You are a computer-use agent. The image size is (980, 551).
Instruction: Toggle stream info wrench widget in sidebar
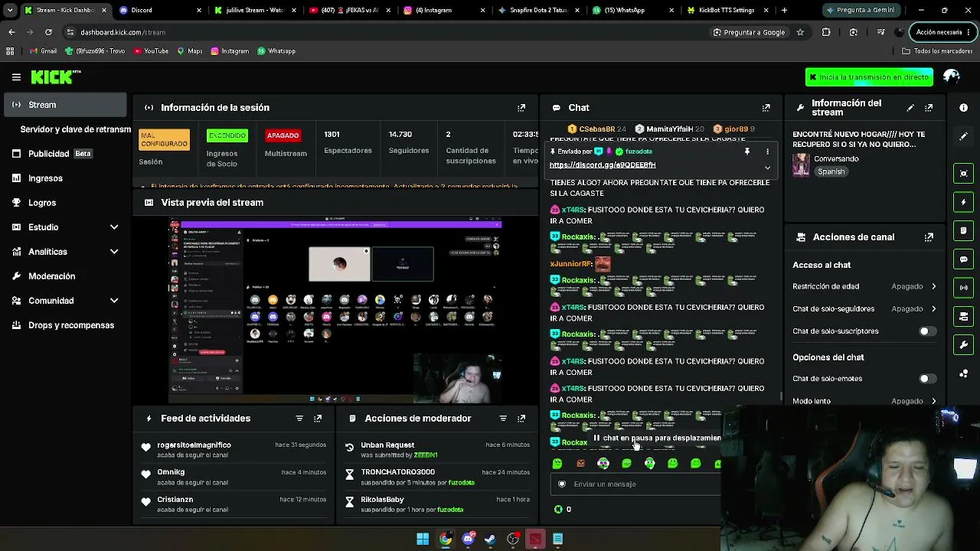pyautogui.click(x=964, y=345)
